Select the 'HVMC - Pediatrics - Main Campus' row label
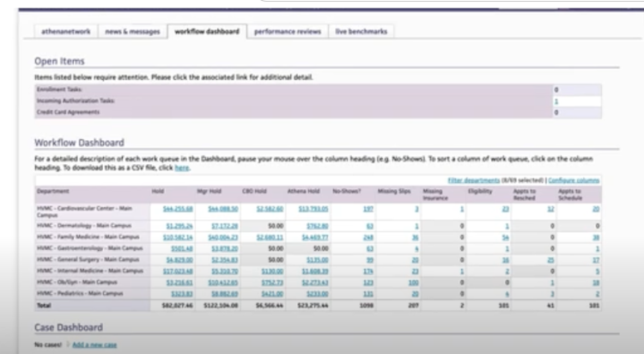 point(80,293)
